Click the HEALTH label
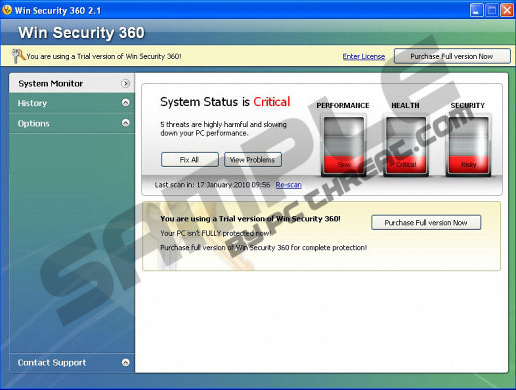This screenshot has height=390, width=516. (405, 105)
